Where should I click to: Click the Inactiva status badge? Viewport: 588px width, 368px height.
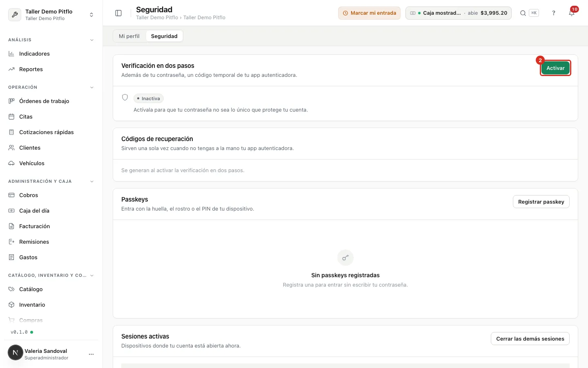[149, 99]
